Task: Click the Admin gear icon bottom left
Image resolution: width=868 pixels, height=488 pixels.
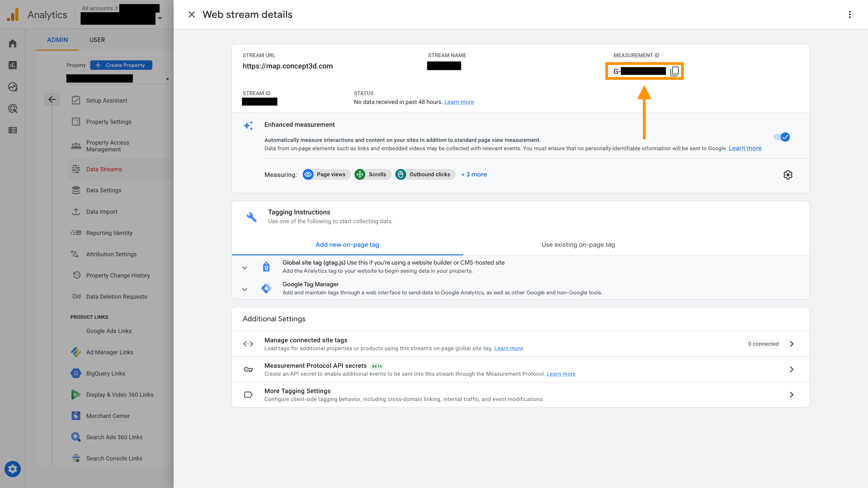Action: point(12,469)
